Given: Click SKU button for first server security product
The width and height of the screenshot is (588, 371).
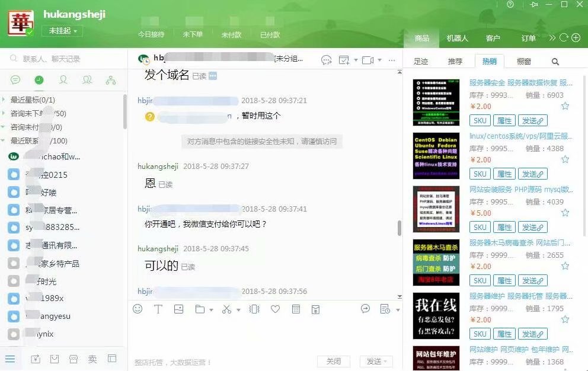Looking at the screenshot, I should pyautogui.click(x=480, y=120).
